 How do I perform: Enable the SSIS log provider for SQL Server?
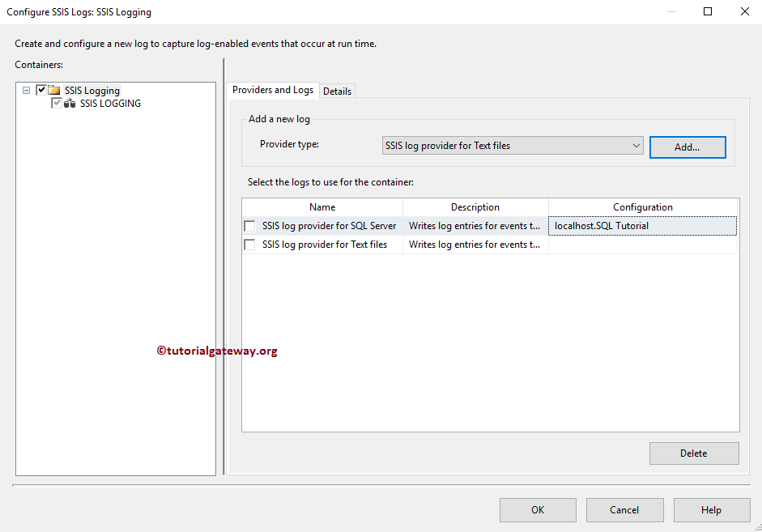(x=249, y=225)
